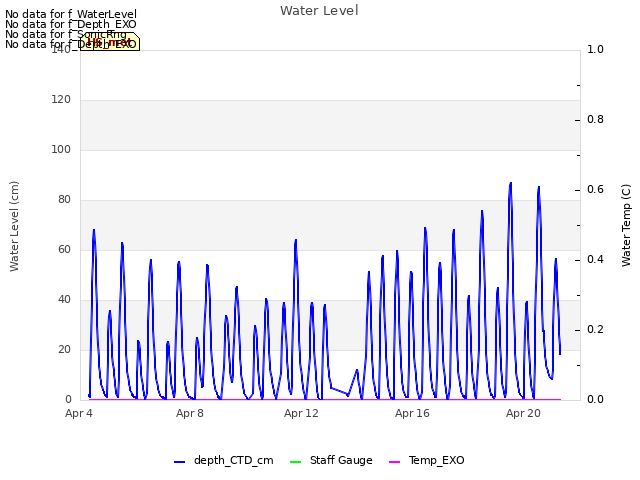Click the Temp_EXO legend label
Image resolution: width=640 pixels, height=480 pixels.
point(436,460)
